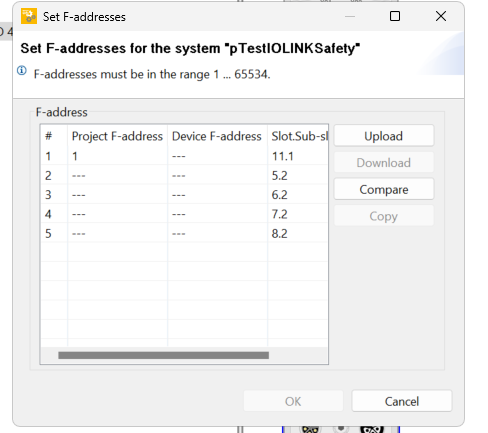This screenshot has width=488, height=433.
Task: Click the disabled Copy button
Action: pyautogui.click(x=384, y=216)
